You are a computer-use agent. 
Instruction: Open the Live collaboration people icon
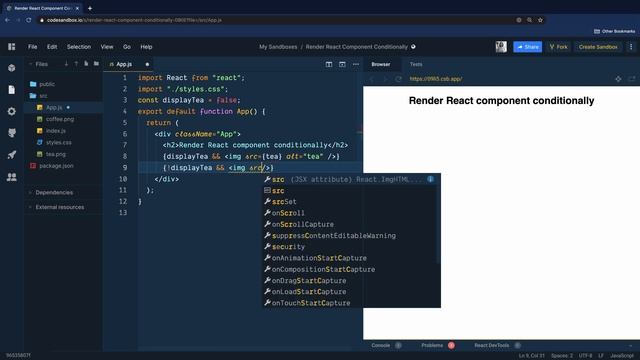(x=11, y=177)
